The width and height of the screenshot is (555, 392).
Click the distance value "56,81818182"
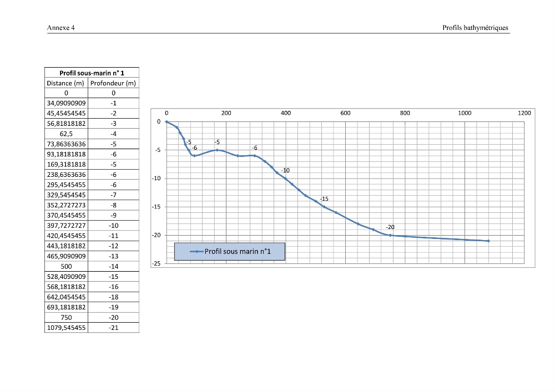(66, 124)
